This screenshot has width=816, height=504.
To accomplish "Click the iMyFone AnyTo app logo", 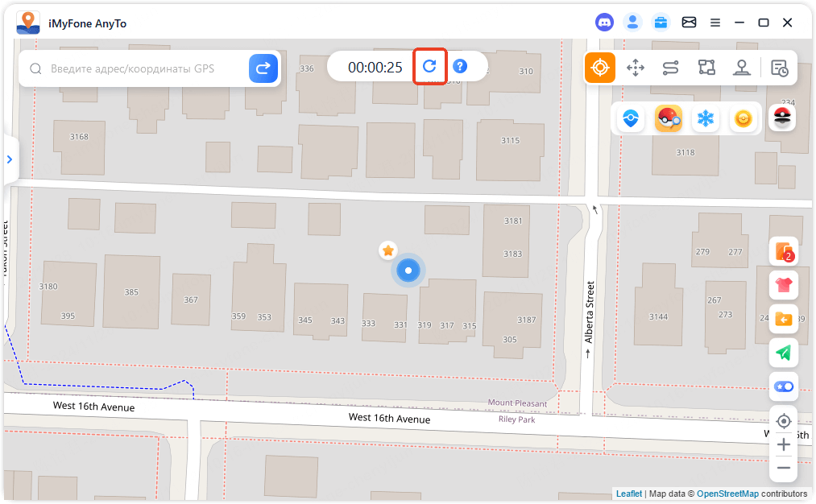I will click(x=28, y=23).
